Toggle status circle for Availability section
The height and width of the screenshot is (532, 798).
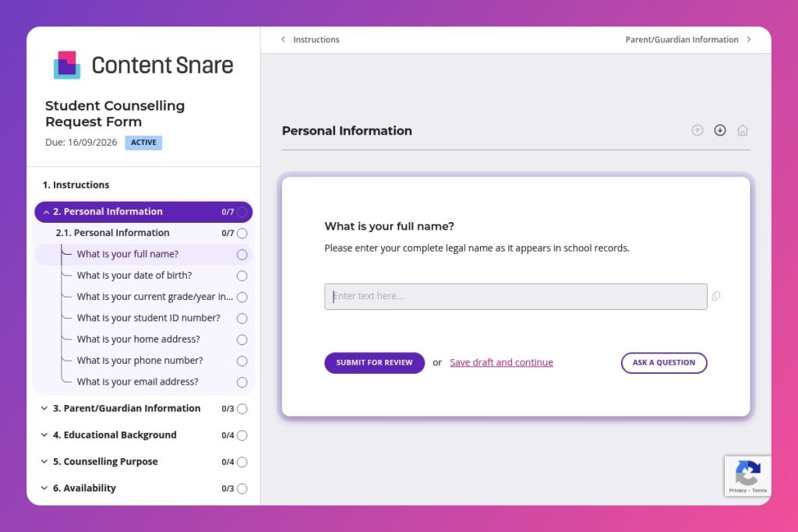pyautogui.click(x=242, y=488)
